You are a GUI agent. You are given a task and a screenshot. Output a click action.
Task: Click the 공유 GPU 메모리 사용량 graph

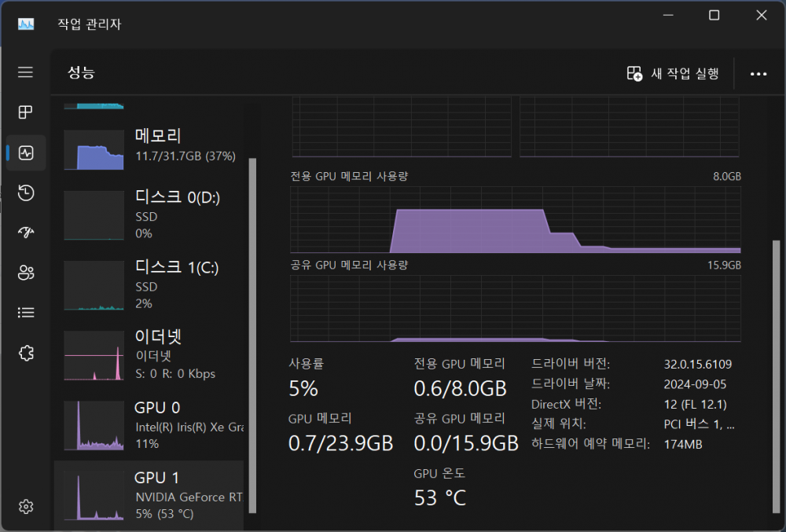(516, 308)
